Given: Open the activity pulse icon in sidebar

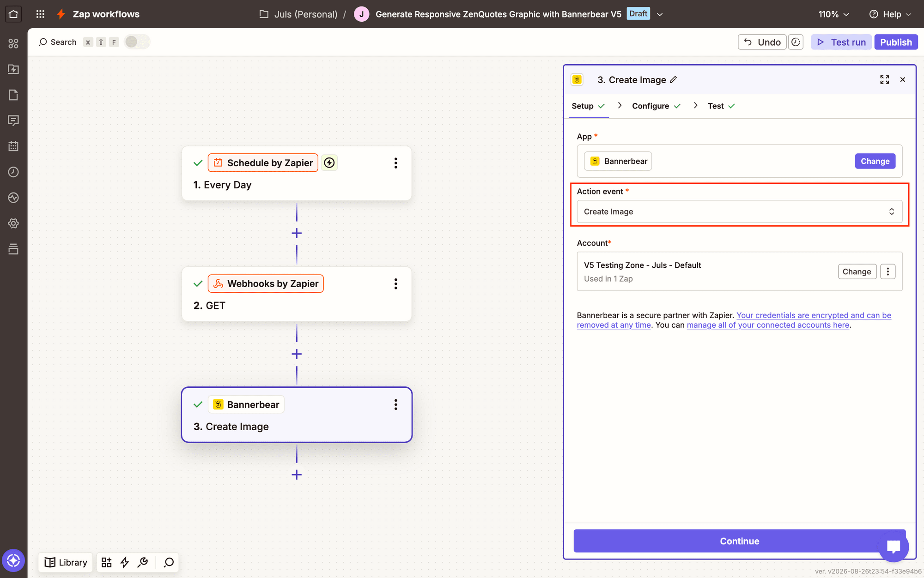Looking at the screenshot, I should click(x=13, y=198).
